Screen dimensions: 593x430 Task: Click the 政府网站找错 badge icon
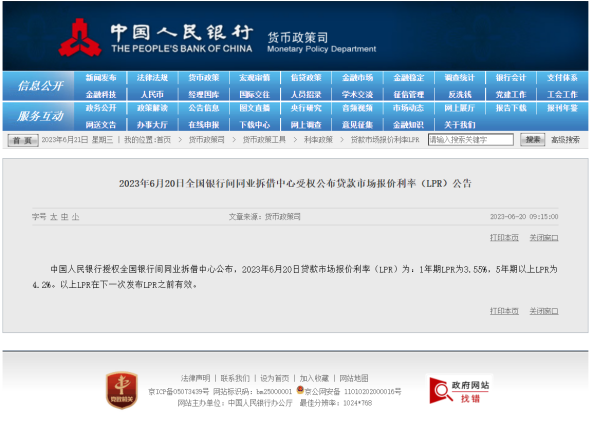coord(459,390)
